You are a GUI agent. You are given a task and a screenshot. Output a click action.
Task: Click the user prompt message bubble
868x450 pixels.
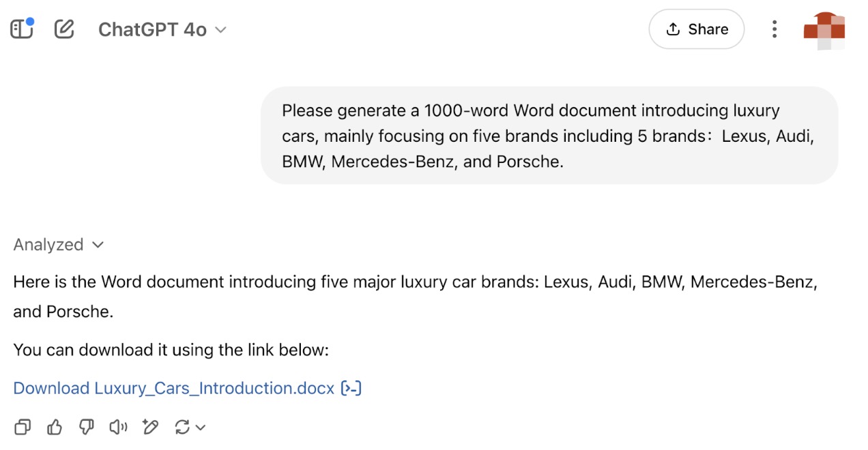point(549,136)
